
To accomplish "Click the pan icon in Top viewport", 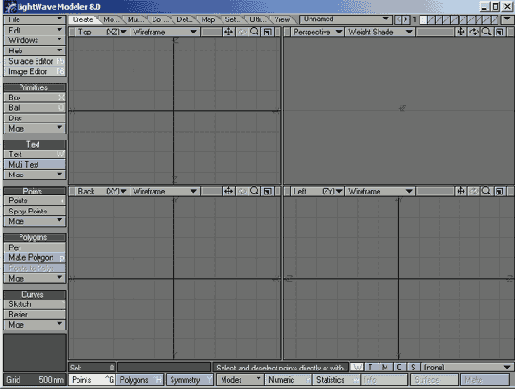I will click(228, 32).
